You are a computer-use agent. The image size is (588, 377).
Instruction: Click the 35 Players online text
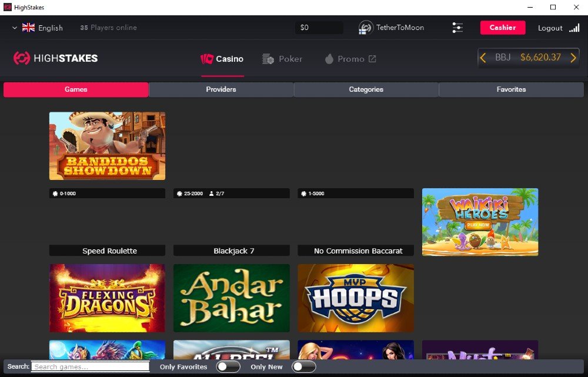pos(108,28)
